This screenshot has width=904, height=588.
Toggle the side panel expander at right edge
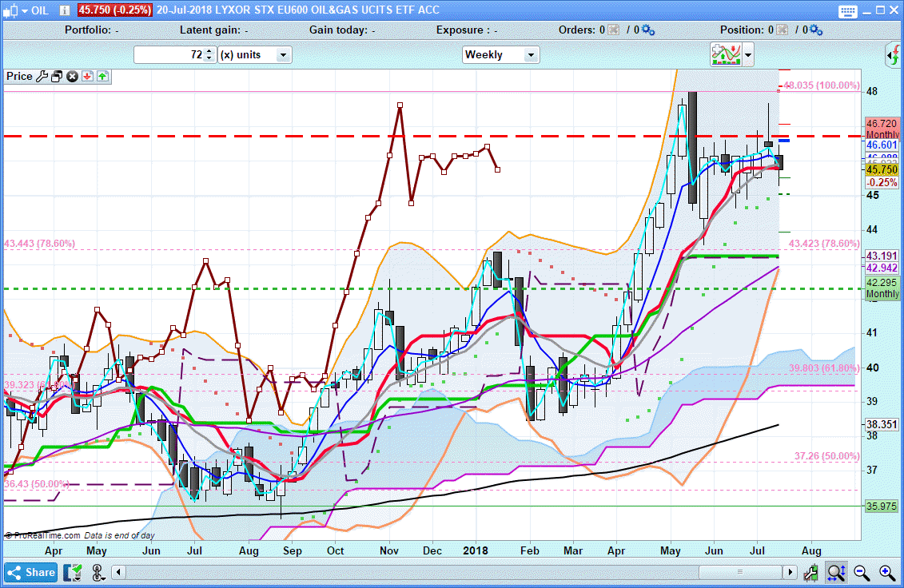pyautogui.click(x=893, y=55)
